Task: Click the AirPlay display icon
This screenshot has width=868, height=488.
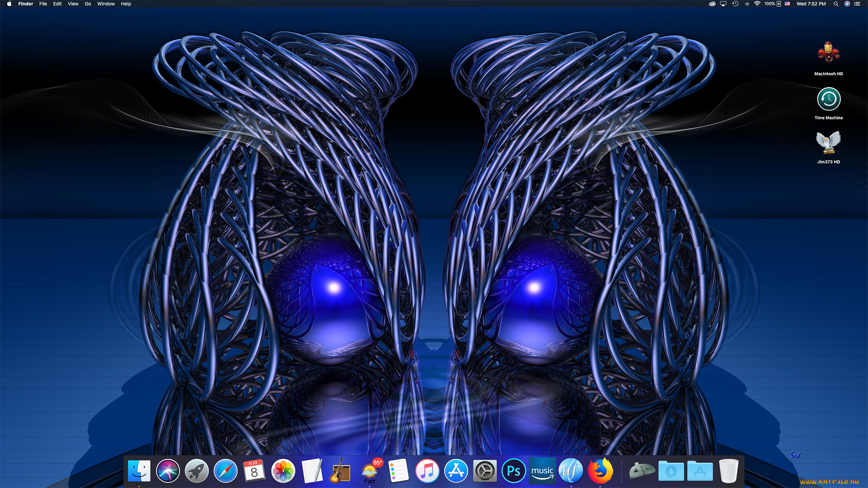Action: [723, 4]
